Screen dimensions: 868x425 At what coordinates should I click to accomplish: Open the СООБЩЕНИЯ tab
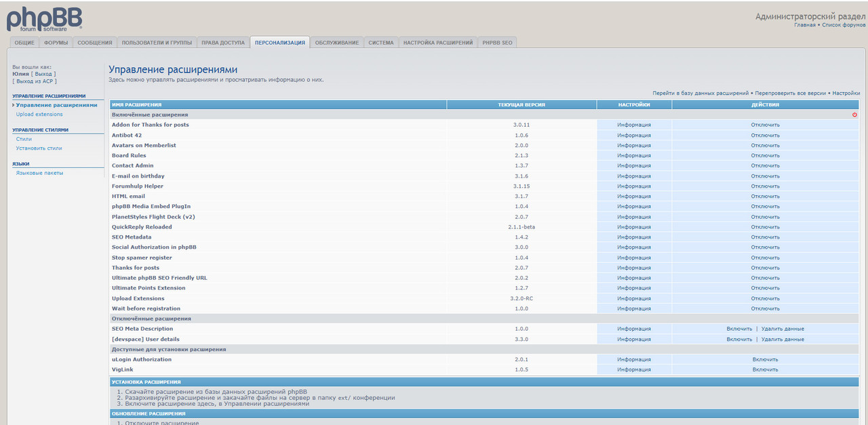95,43
